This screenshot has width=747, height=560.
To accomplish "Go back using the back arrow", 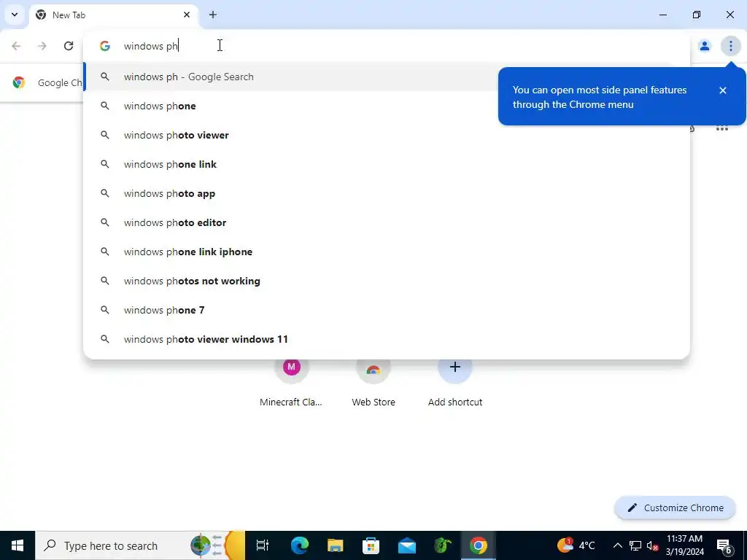I will pos(16,46).
